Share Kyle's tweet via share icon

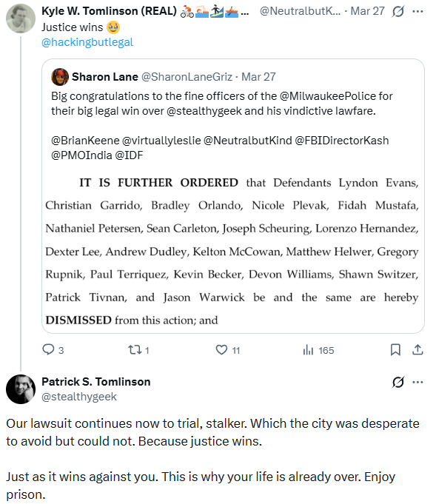[417, 350]
